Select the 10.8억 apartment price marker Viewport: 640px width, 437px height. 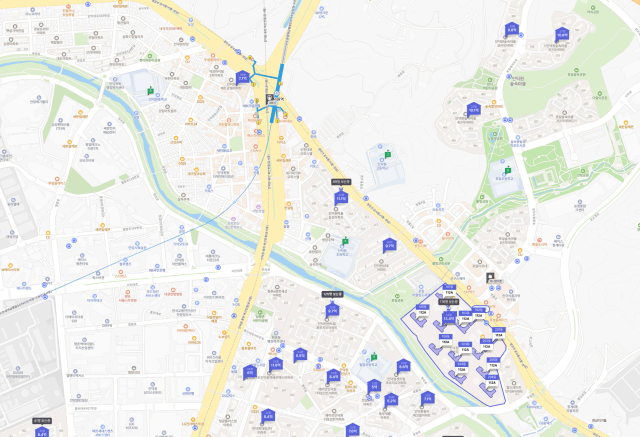562,35
